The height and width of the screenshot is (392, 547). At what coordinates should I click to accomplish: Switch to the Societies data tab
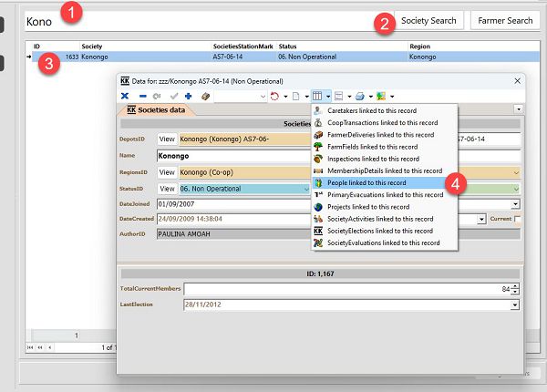[x=156, y=110]
